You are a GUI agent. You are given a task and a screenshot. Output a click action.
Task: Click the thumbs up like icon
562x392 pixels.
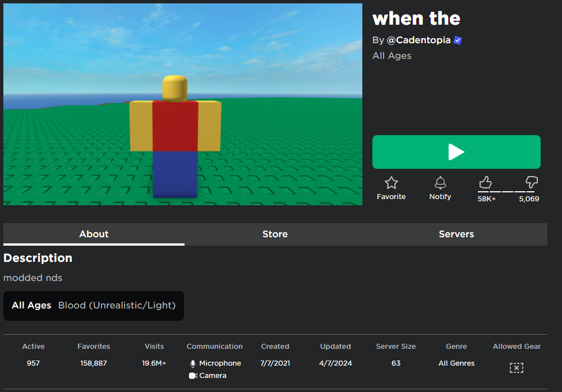(x=485, y=182)
